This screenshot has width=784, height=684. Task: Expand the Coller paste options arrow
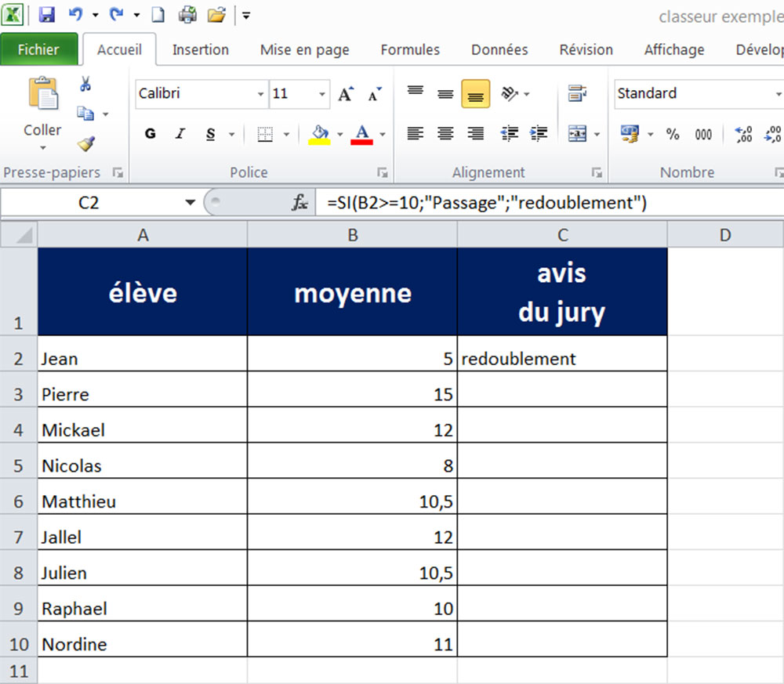point(43,148)
